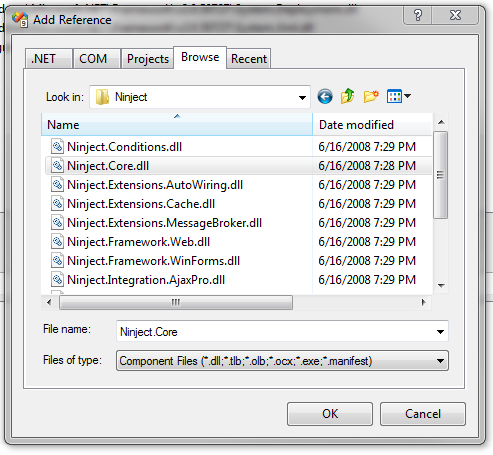Viewport: 493px width, 455px height.
Task: Click the vertical scrollbar down arrow
Action: 441,286
